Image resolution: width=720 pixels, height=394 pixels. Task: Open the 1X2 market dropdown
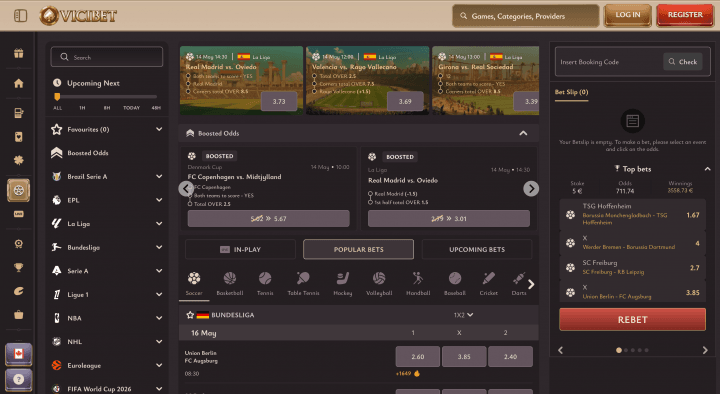[463, 315]
